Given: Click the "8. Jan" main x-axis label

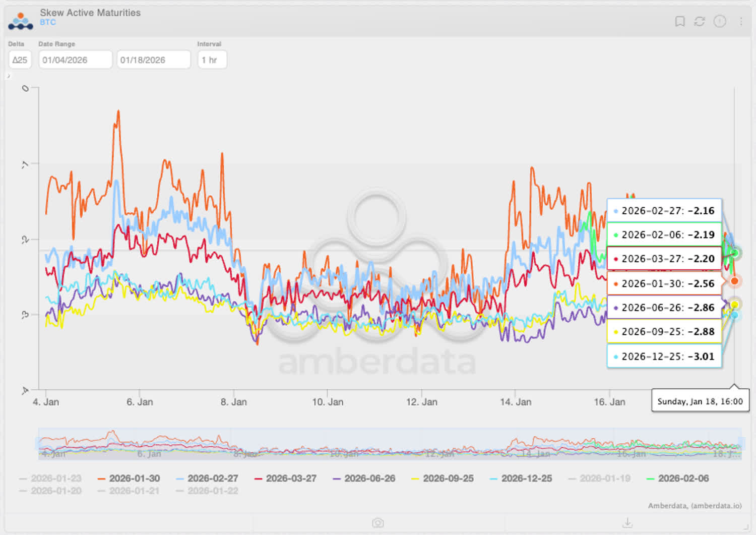Looking at the screenshot, I should (x=234, y=402).
